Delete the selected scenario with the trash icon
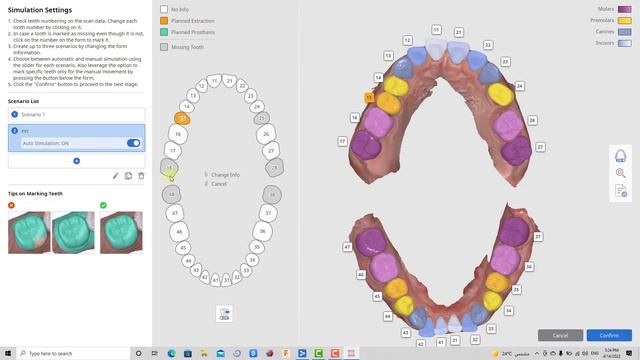Viewport: 640px width, 360px height. pyautogui.click(x=141, y=176)
